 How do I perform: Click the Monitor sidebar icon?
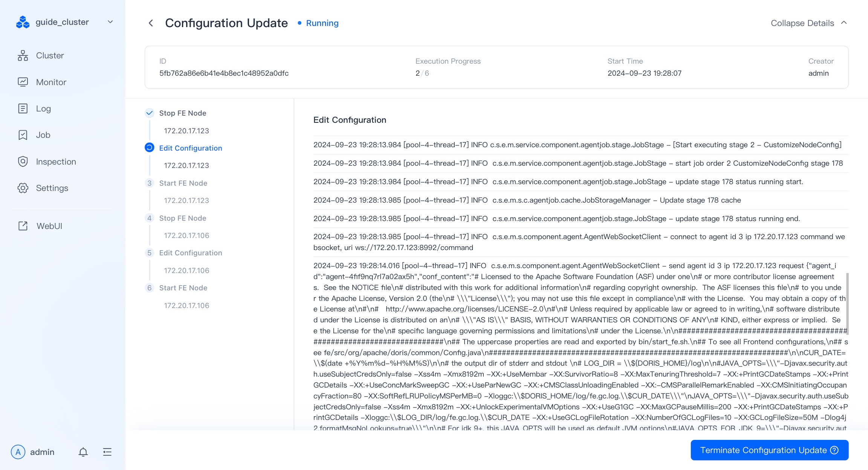[x=23, y=82]
